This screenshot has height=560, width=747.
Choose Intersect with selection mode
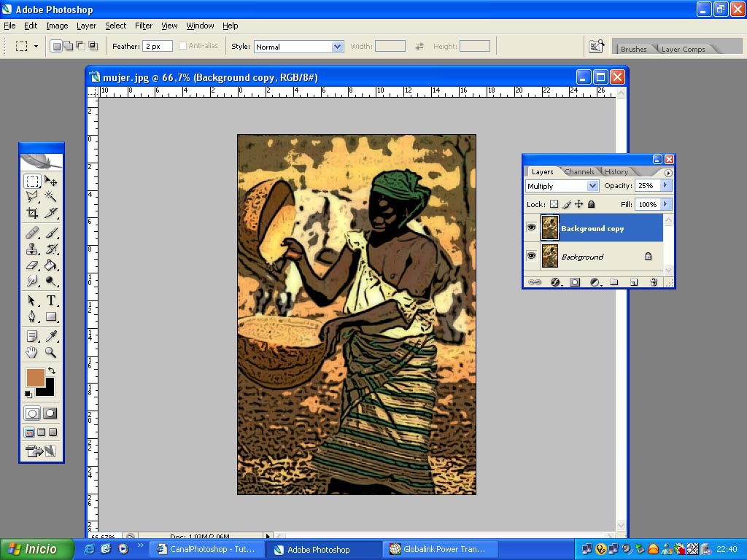coord(93,46)
